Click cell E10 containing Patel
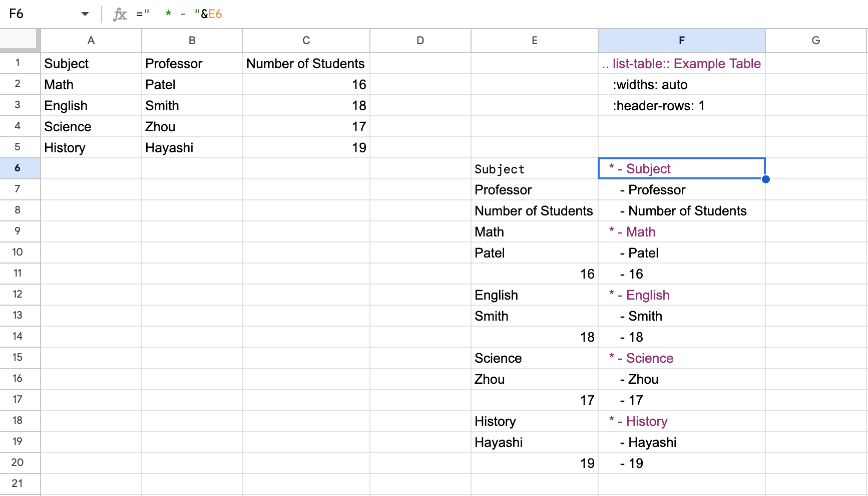The height and width of the screenshot is (496, 868). (x=535, y=253)
